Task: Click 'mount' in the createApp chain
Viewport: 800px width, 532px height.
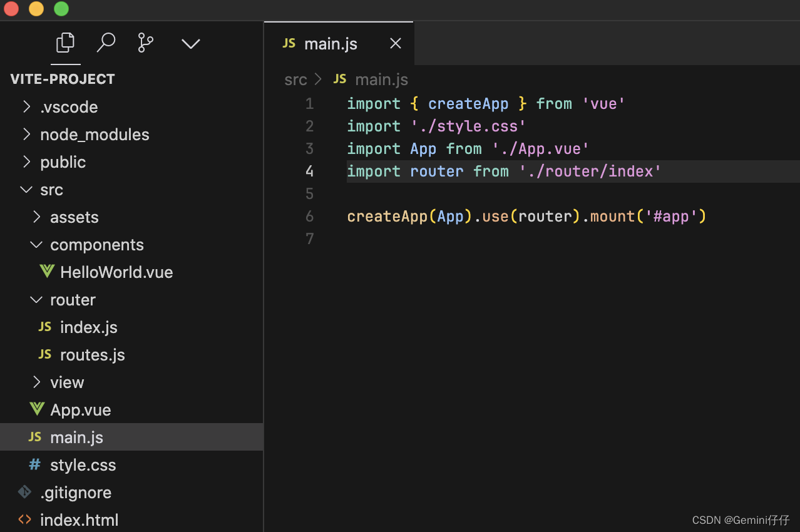Action: [613, 216]
